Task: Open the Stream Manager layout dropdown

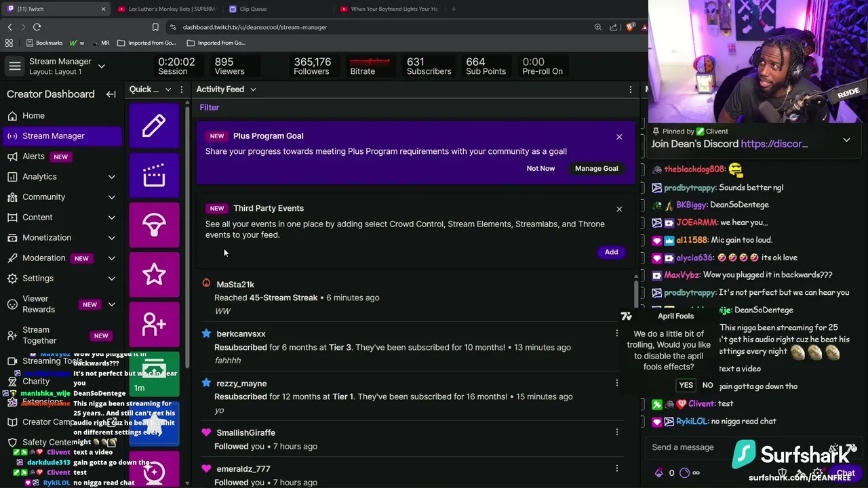Action: (x=101, y=66)
